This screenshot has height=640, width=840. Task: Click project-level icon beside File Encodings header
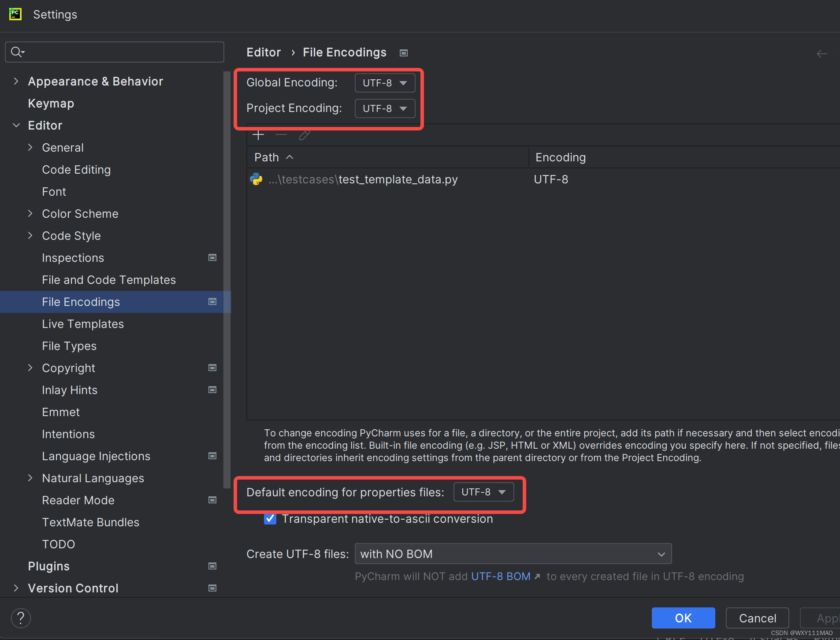404,53
